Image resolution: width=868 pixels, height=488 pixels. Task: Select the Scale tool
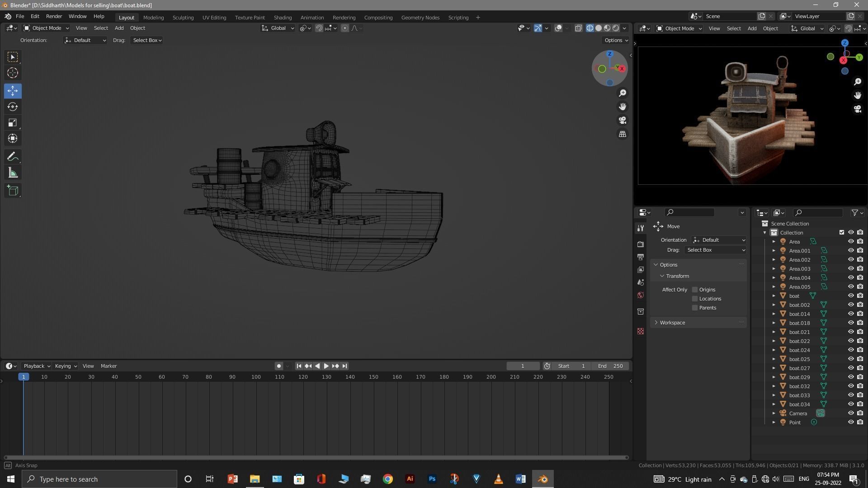click(x=13, y=122)
